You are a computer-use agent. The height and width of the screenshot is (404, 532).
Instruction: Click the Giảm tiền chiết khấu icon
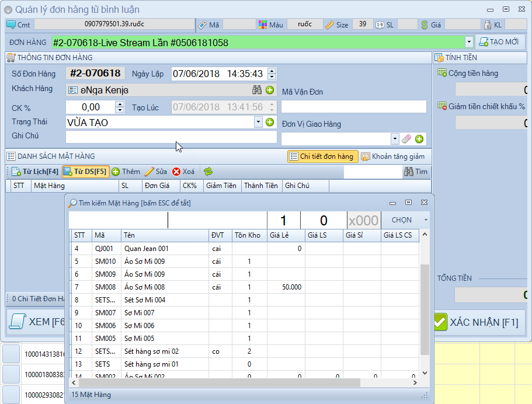(x=442, y=106)
